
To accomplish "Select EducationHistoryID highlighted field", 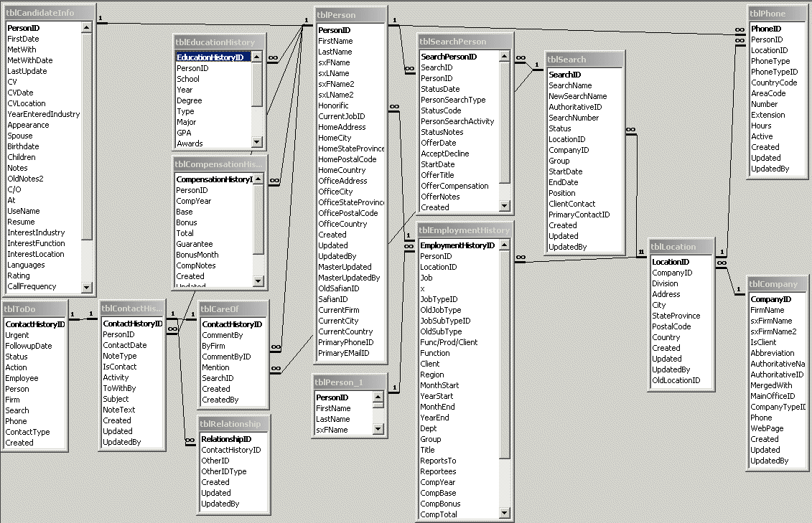I will click(x=213, y=57).
